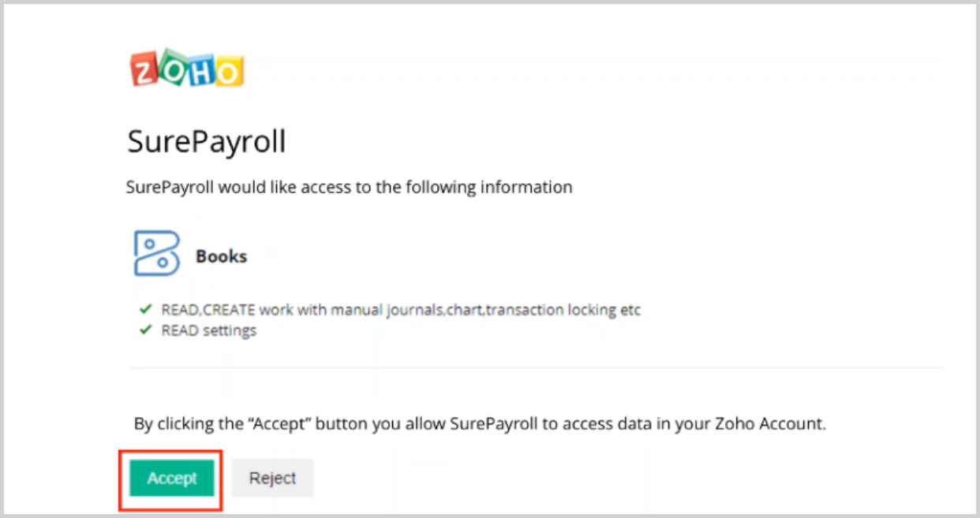Click "SurePayroll" within the bottom notice sentence
Viewport: 980px width, 518px height.
(493, 423)
